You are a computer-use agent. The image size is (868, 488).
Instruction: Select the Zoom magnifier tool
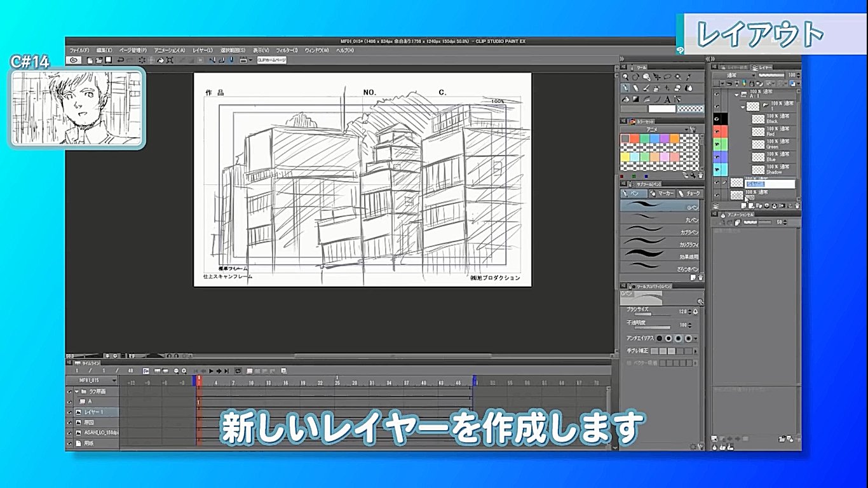627,77
